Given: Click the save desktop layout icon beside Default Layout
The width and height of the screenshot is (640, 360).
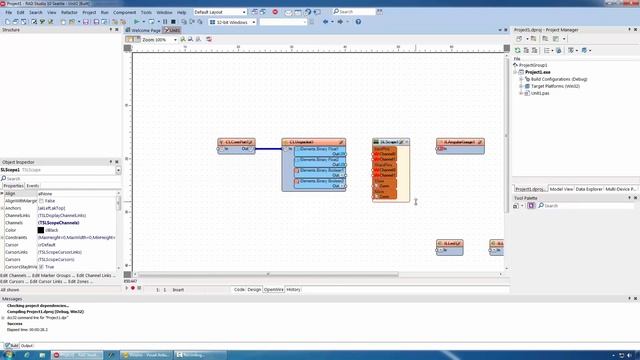Looking at the screenshot, I should [254, 12].
